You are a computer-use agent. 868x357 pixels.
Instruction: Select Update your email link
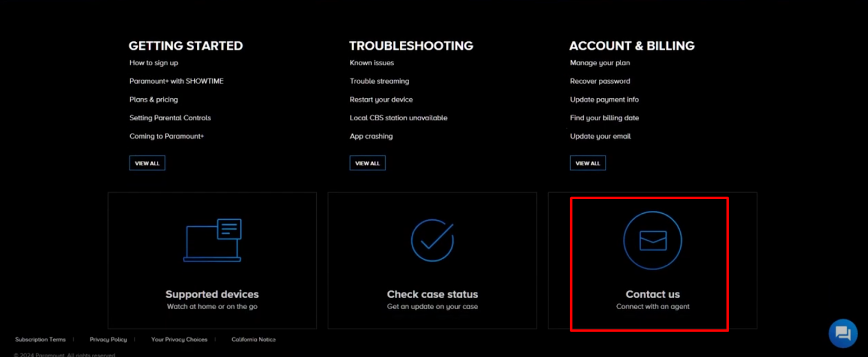click(600, 136)
